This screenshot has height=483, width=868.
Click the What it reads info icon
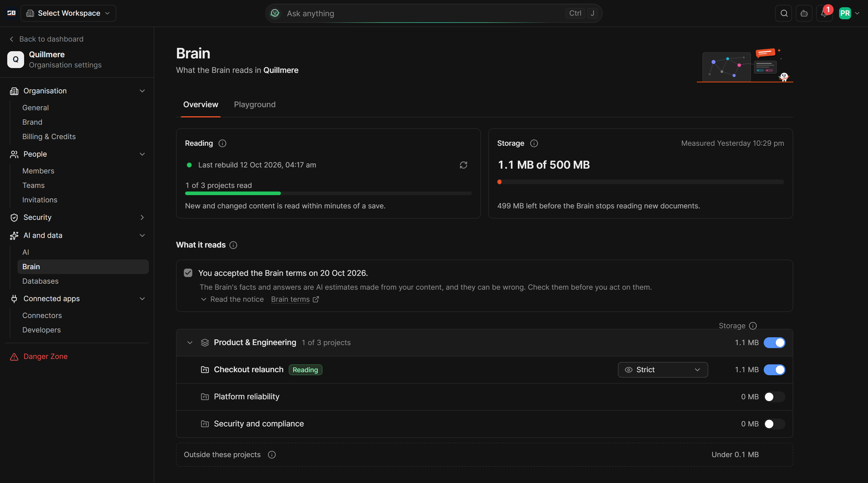[x=233, y=245]
